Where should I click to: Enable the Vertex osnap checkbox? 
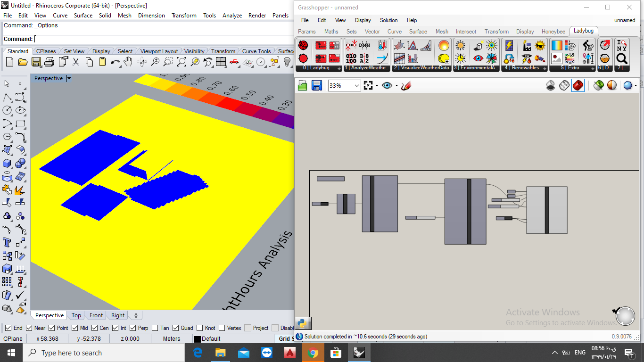(x=222, y=328)
